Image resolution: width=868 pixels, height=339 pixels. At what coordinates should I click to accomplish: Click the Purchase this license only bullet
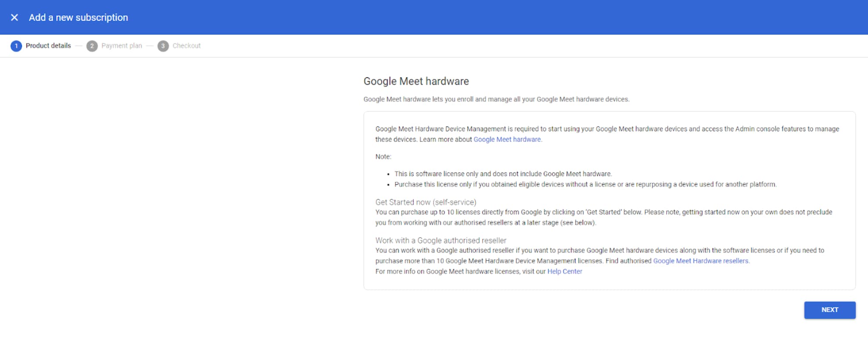(x=585, y=184)
